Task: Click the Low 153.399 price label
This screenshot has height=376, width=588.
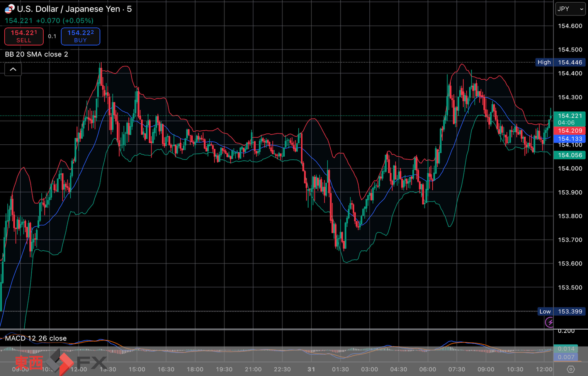Action: pos(561,311)
